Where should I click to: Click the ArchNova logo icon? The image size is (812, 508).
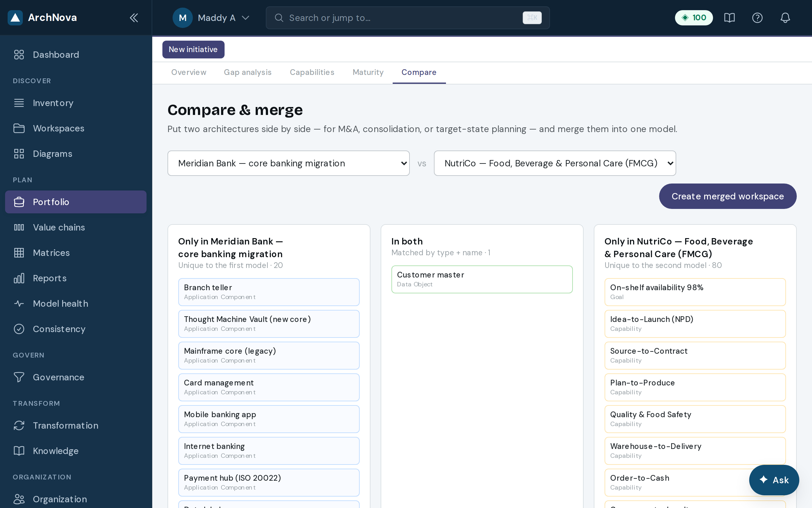15,17
